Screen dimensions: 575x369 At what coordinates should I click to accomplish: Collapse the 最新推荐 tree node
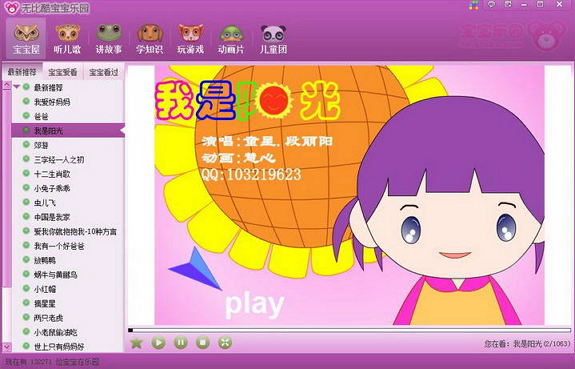pos(17,87)
